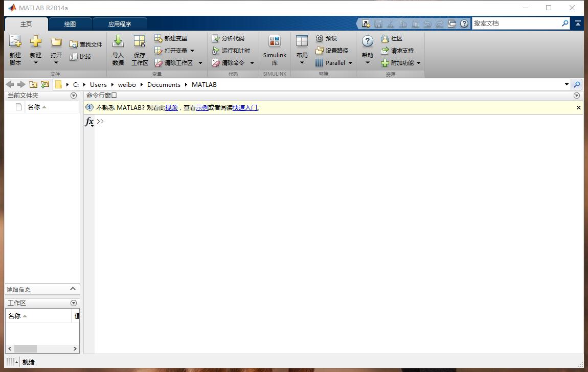Open the 快速入门 link
This screenshot has height=372, width=588.
245,108
